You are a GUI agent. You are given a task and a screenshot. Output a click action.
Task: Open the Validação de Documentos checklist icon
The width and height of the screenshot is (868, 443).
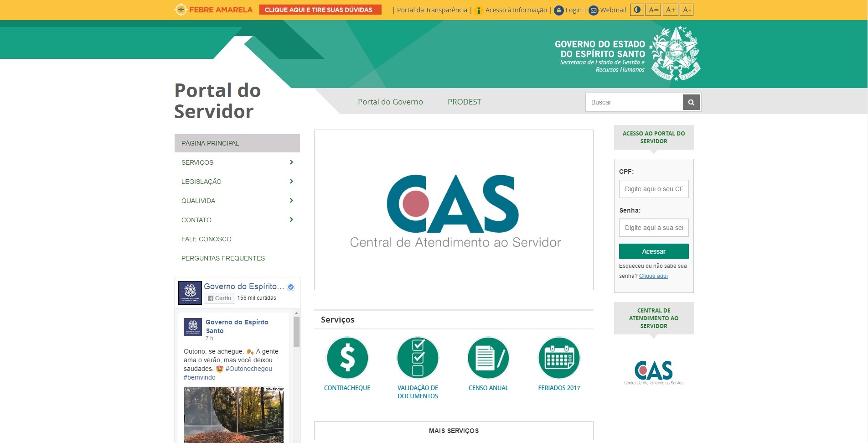tap(418, 358)
